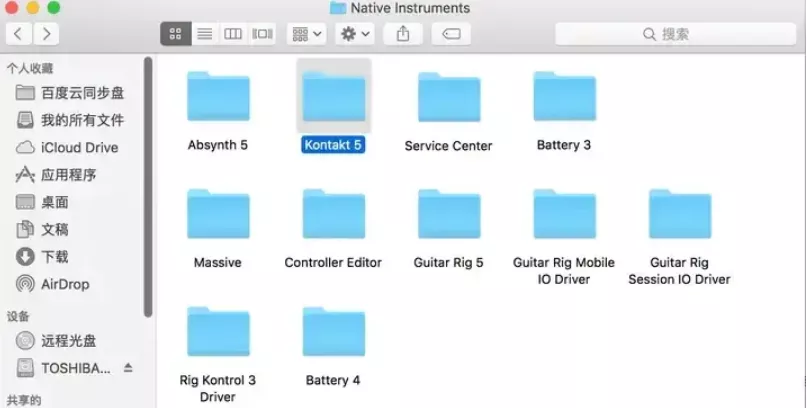Select Rig Kontrol 3 Driver folder icon
Image resolution: width=807 pixels, height=408 pixels.
pyautogui.click(x=218, y=331)
